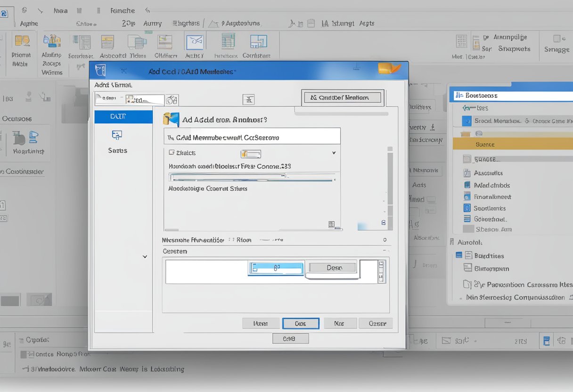The height and width of the screenshot is (392, 573).
Task: Toggle the Ziraicts checkbox in the dialog
Action: 171,153
